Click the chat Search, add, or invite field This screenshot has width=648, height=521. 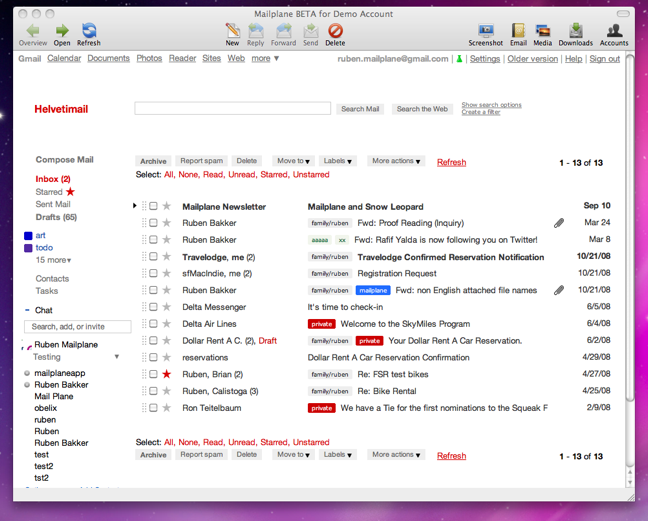78,326
